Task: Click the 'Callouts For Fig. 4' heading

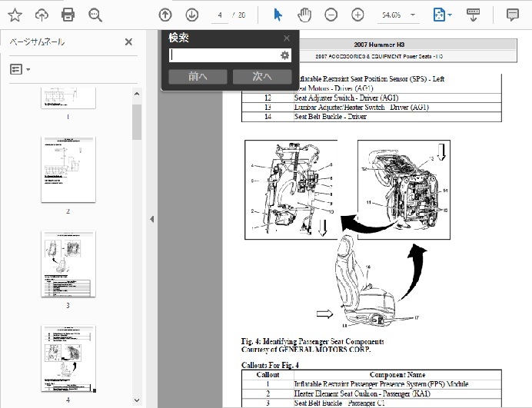Action: pos(270,365)
